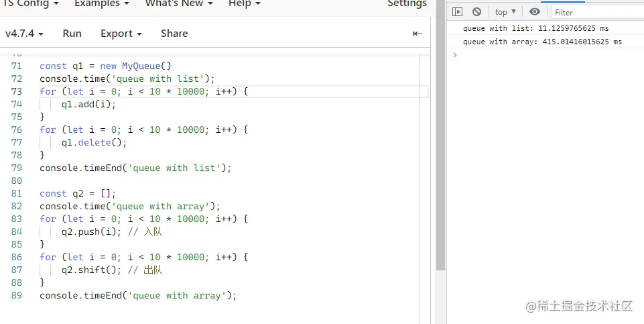This screenshot has width=644, height=324.
Task: Open live expression eye icon
Action: click(534, 11)
